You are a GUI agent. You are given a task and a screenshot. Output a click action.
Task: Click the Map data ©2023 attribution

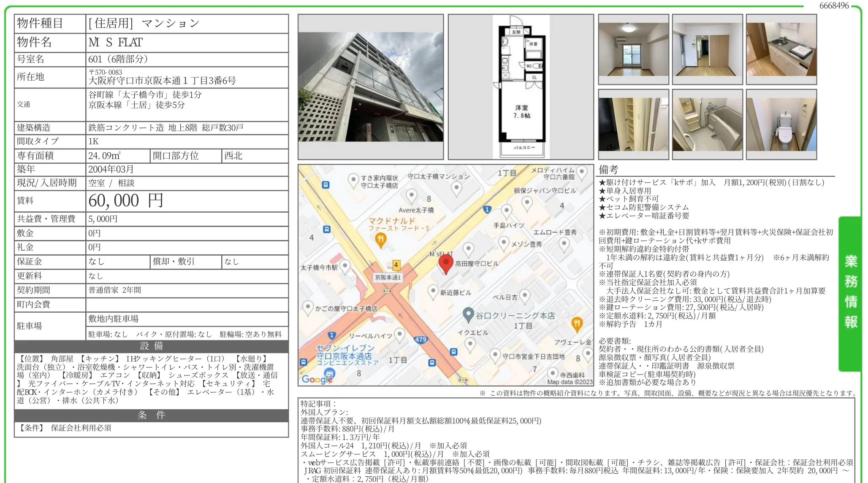click(x=570, y=382)
